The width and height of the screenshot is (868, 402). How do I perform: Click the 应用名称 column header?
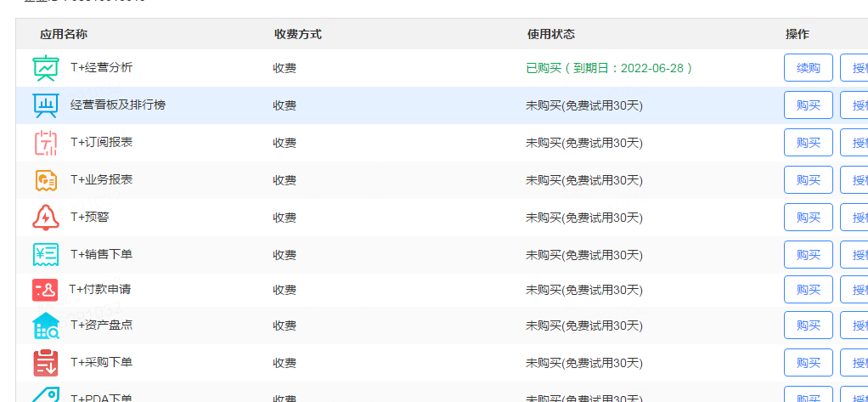click(64, 34)
